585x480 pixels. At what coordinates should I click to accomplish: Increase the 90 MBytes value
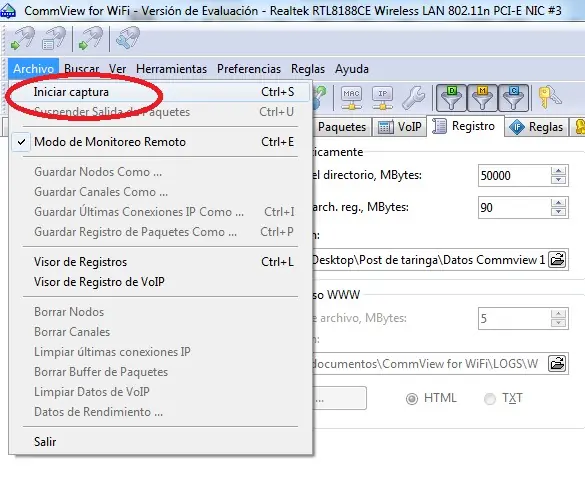point(559,203)
